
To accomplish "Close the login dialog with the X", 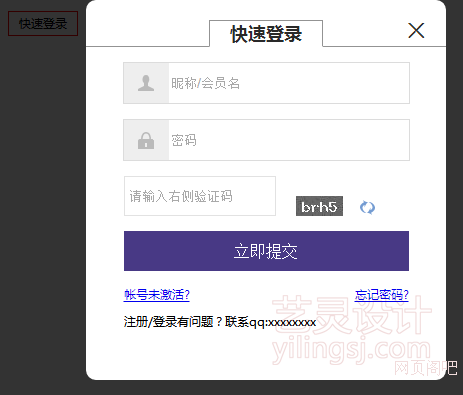I will [416, 31].
